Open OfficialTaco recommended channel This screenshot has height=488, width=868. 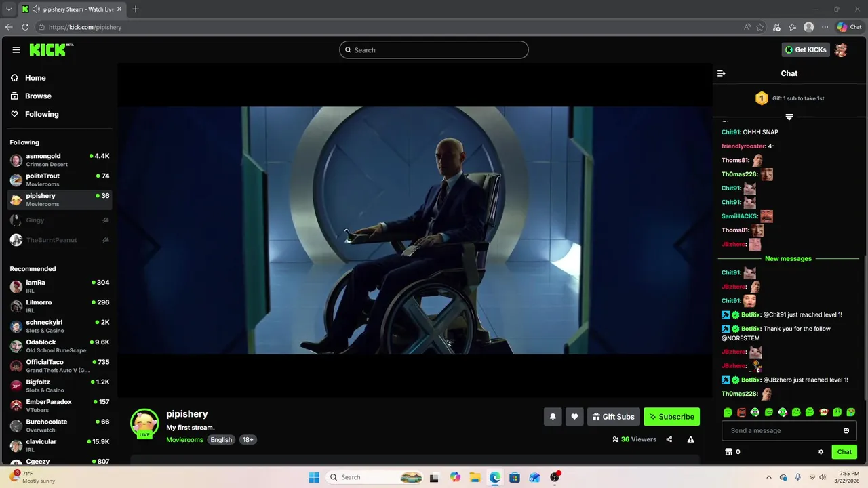point(60,366)
